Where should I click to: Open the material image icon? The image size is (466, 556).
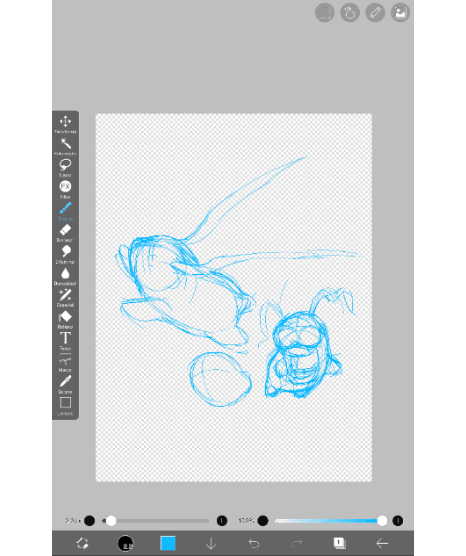[400, 13]
